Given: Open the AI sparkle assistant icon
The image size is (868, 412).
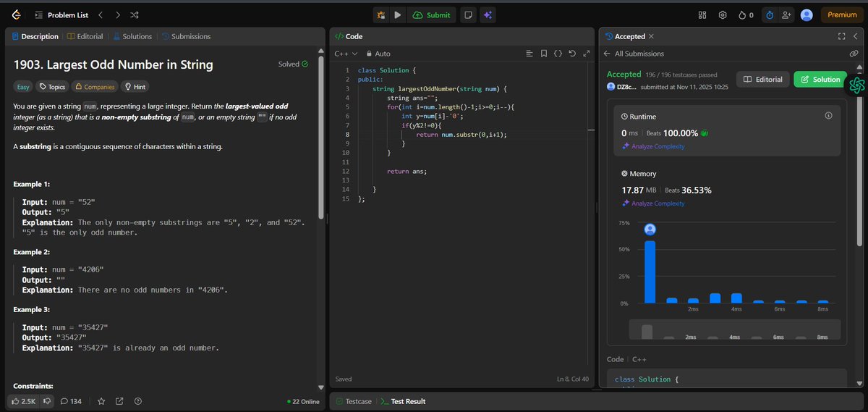Looking at the screenshot, I should click(488, 14).
